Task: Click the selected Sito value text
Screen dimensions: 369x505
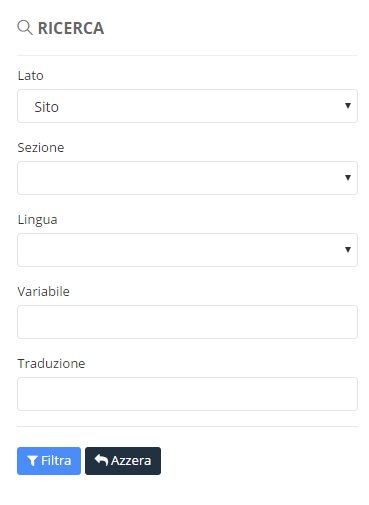Action: (x=47, y=107)
